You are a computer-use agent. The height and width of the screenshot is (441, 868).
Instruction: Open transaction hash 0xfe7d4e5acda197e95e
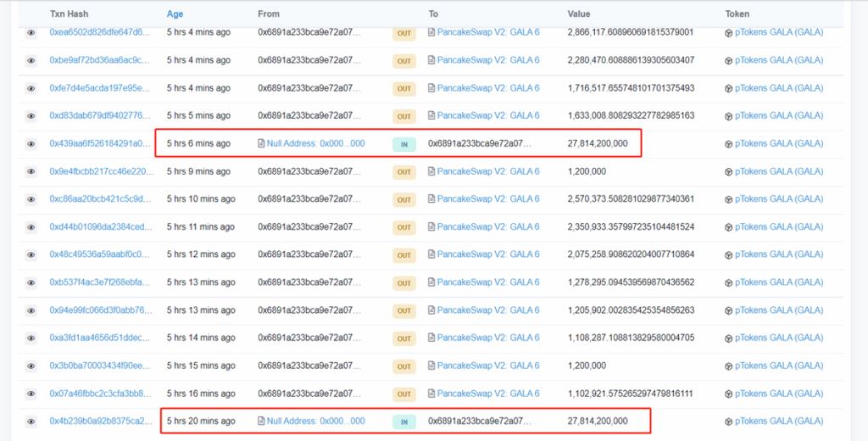pyautogui.click(x=100, y=87)
